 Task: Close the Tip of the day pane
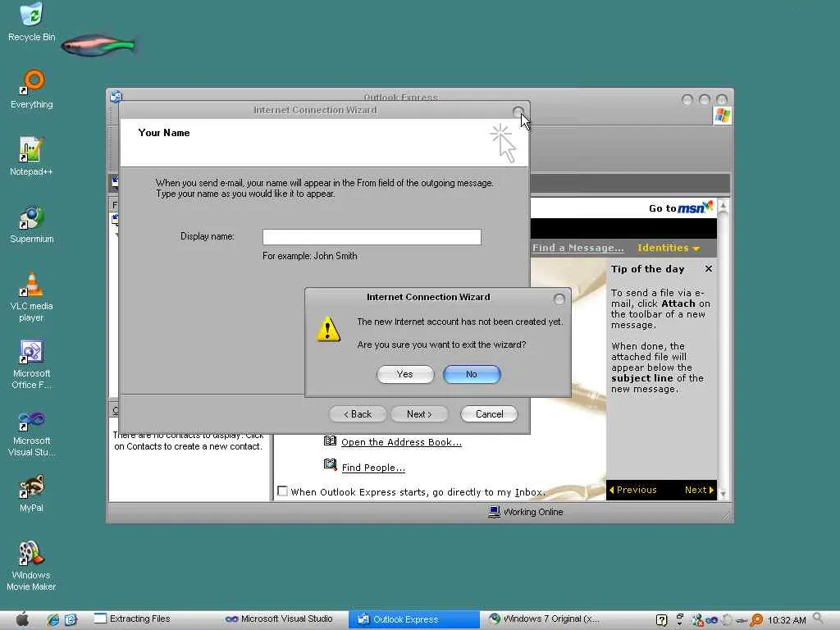coord(709,269)
